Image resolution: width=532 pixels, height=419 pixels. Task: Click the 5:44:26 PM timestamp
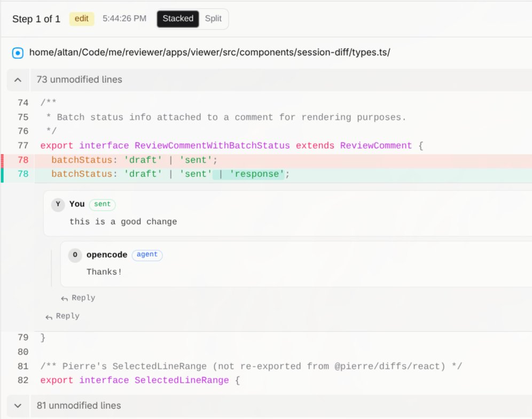124,19
